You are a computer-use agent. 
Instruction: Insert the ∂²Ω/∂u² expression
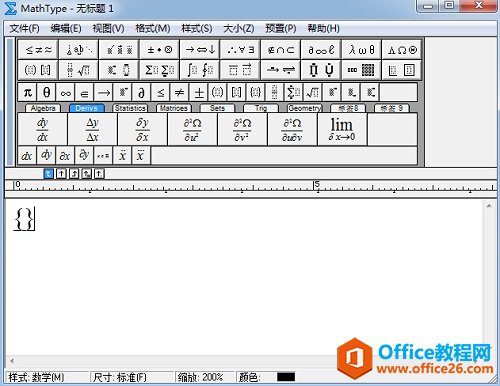[x=192, y=129]
